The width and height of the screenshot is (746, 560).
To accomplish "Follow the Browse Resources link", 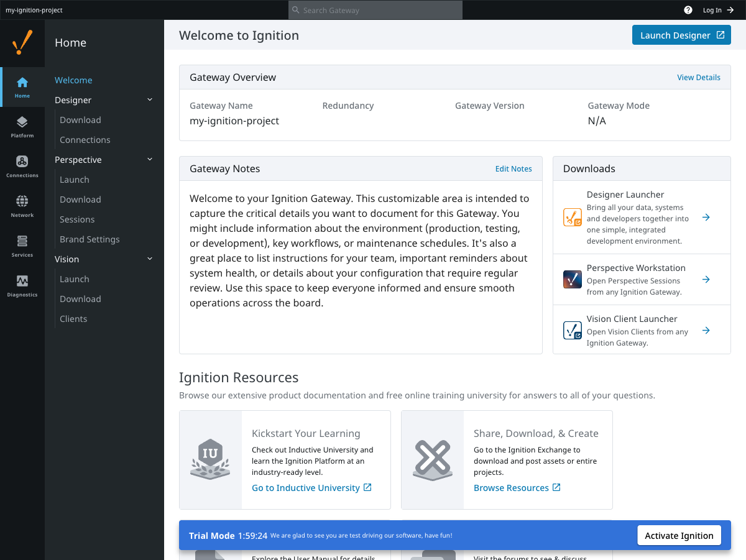I will click(511, 488).
